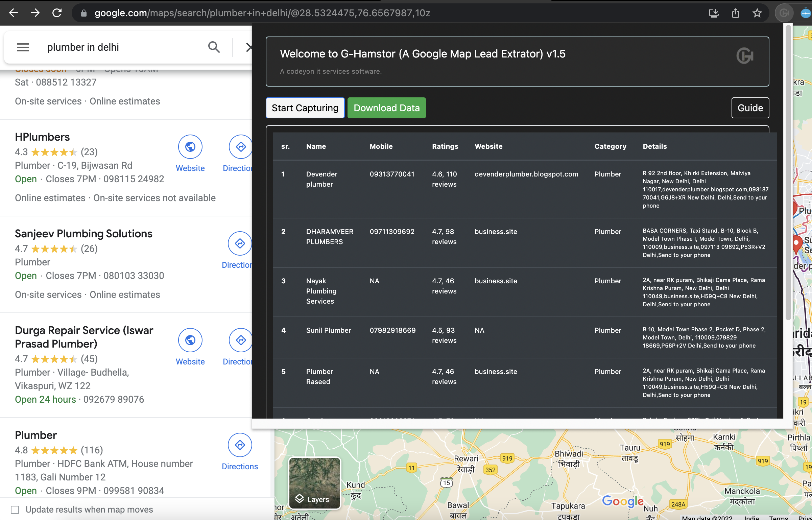The width and height of the screenshot is (812, 520).
Task: Click the red map pin near Su label
Action: pyautogui.click(x=797, y=244)
